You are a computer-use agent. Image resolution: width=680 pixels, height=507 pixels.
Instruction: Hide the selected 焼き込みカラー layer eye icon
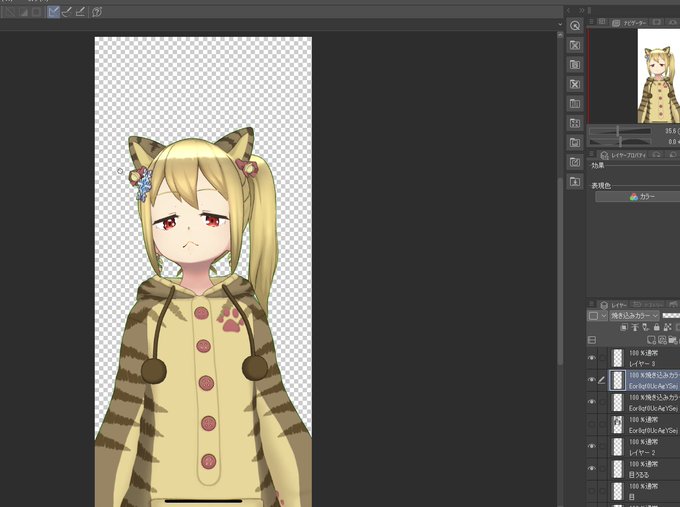tap(592, 380)
